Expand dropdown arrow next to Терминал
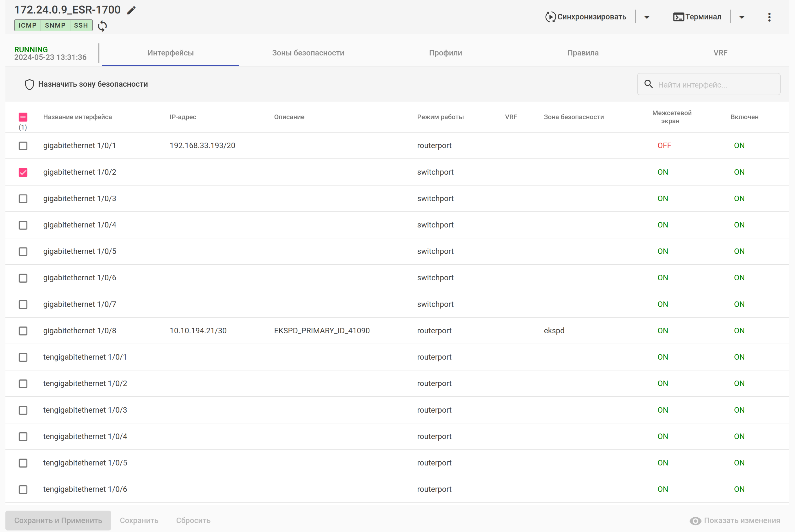The height and width of the screenshot is (532, 795). pos(742,17)
